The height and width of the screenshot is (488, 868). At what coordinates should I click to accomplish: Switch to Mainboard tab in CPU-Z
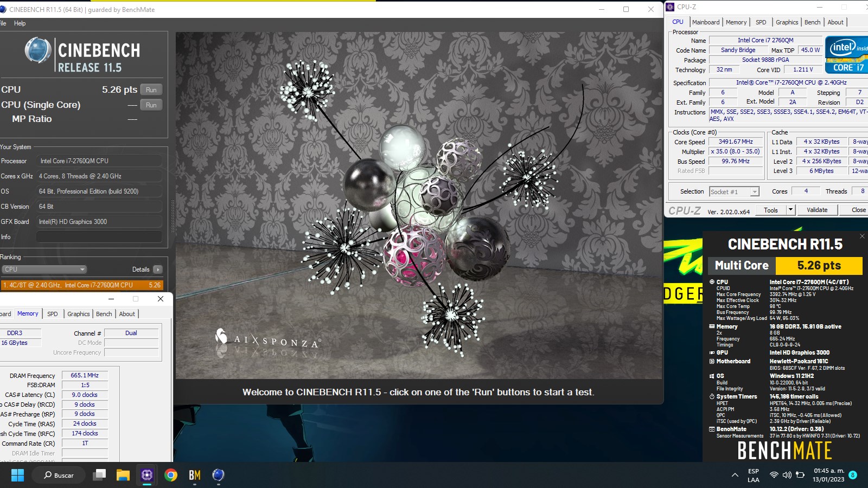[706, 22]
